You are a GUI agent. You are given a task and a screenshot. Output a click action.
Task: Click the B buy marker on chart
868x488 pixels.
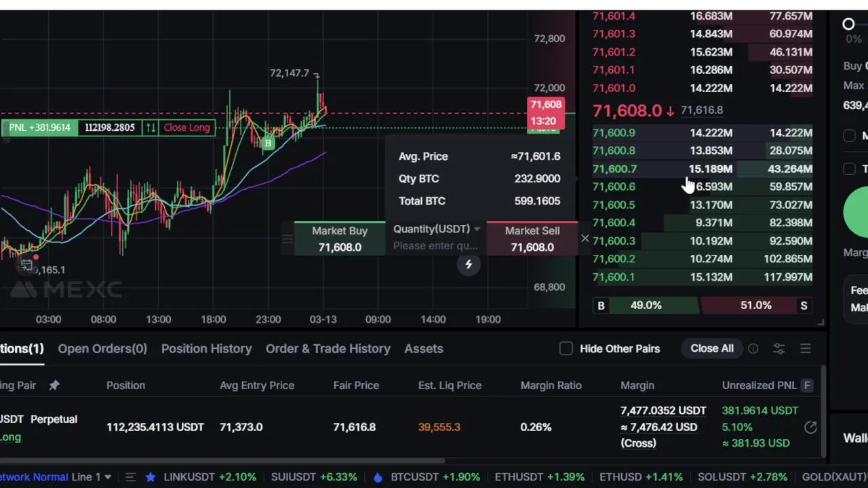click(268, 143)
